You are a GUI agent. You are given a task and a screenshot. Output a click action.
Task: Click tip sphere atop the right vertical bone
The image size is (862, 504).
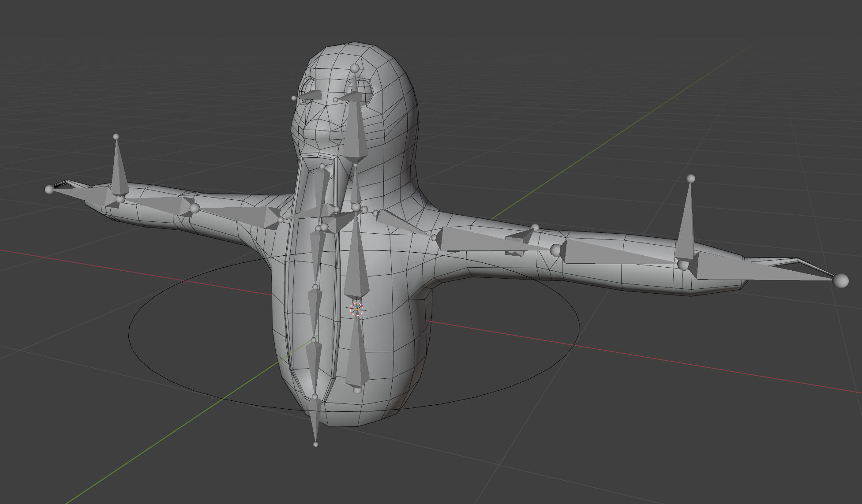point(691,179)
